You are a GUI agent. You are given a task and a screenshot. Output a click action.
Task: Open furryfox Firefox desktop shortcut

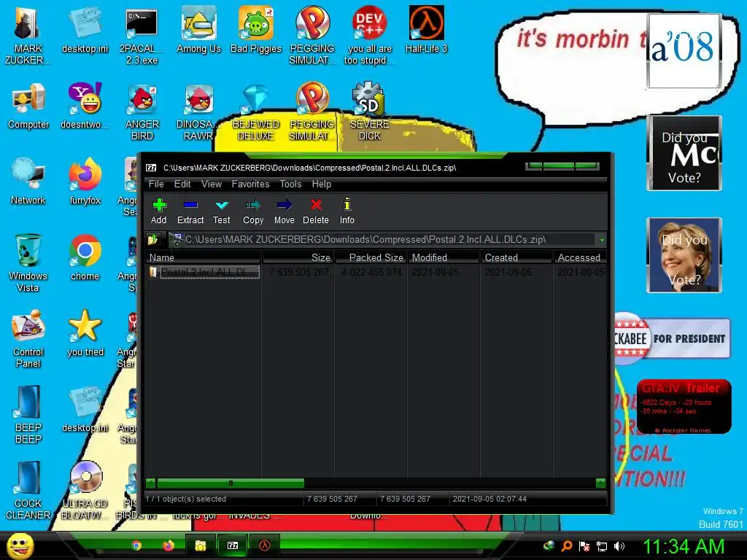click(x=85, y=182)
